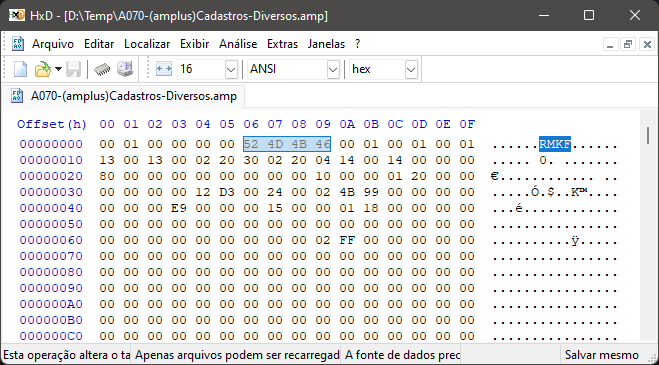Image resolution: width=659 pixels, height=365 pixels.
Task: Close the inner document window
Action: click(647, 44)
